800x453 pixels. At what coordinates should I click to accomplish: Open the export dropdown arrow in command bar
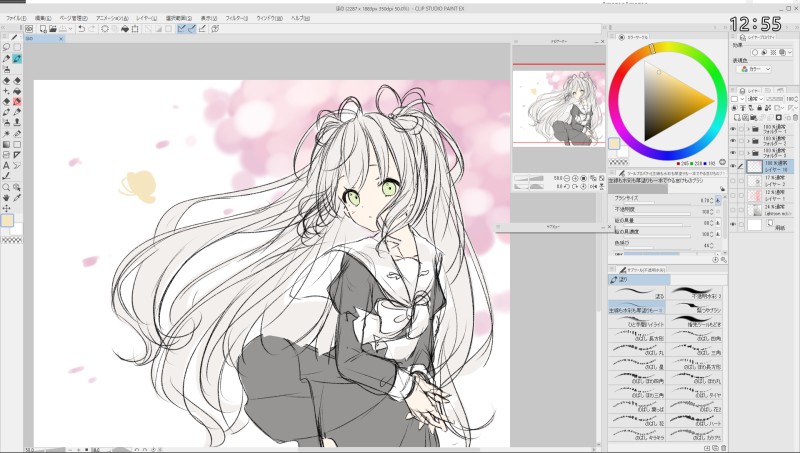[x=70, y=29]
